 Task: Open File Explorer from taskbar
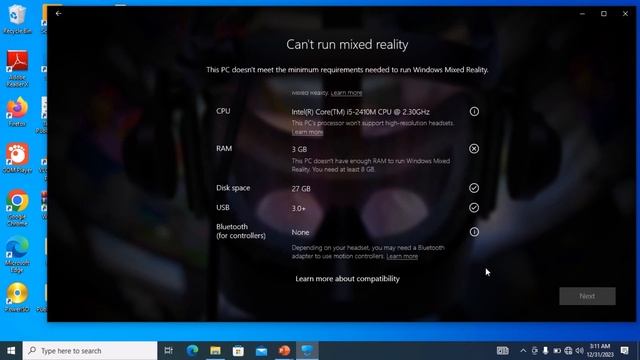coord(216,351)
